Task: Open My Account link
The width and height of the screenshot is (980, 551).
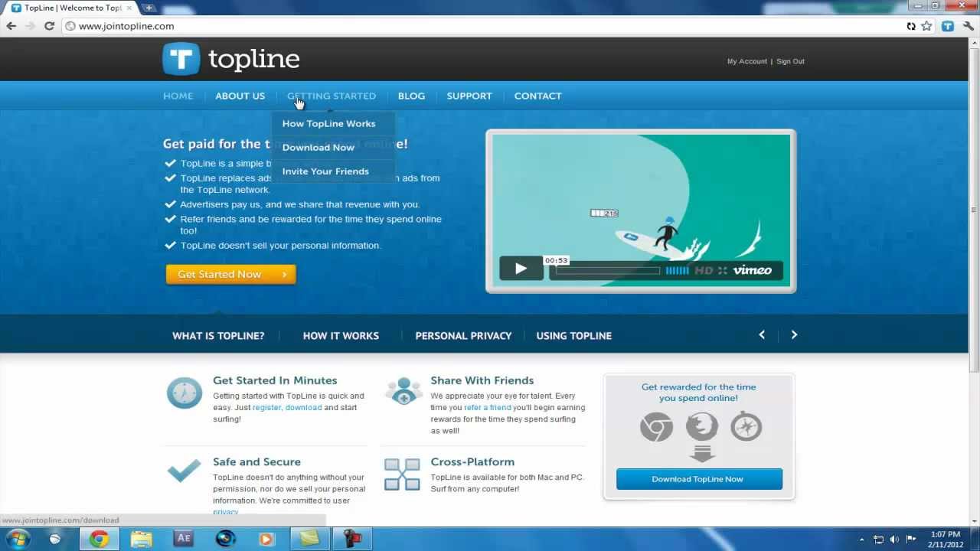Action: [x=746, y=61]
